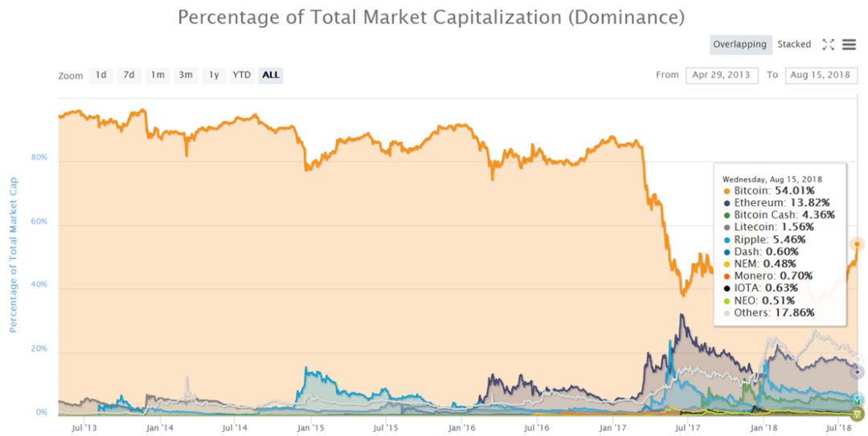Select the YTD zoom range
868x436 pixels.
(241, 75)
